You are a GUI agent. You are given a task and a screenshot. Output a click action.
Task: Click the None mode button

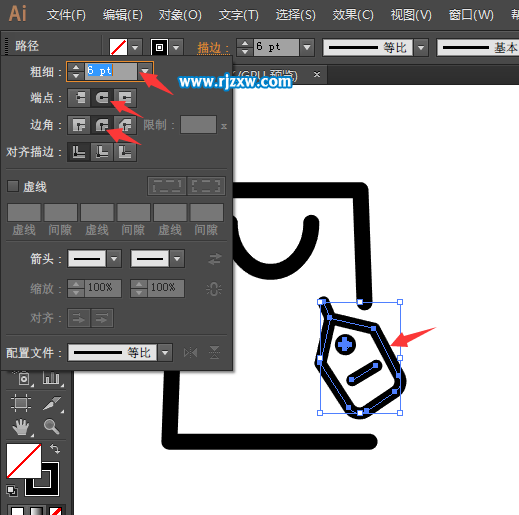(55, 511)
